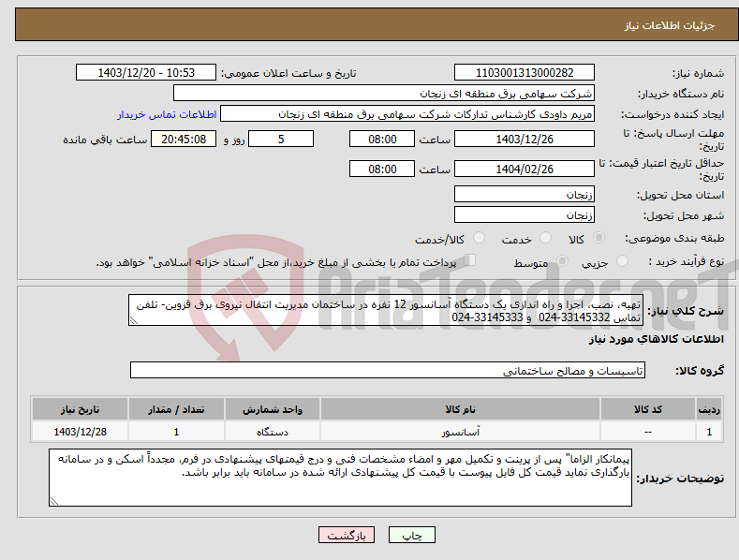Click the buyer notes text area
This screenshot has height=560, width=739.
coord(340,478)
